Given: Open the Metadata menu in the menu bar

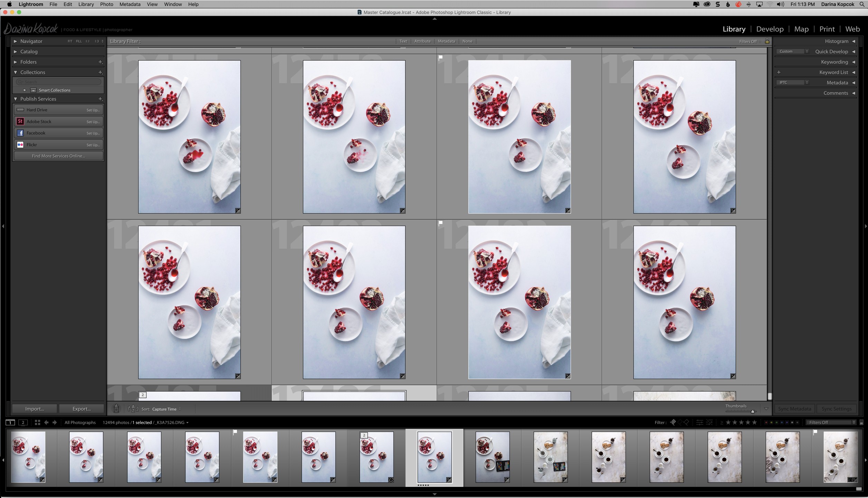Looking at the screenshot, I should click(x=130, y=4).
